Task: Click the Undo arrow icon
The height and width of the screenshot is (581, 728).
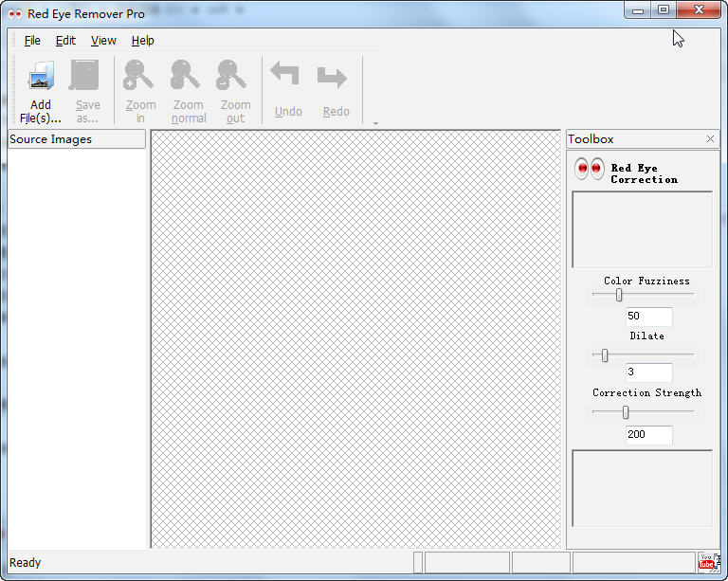Action: 284,74
